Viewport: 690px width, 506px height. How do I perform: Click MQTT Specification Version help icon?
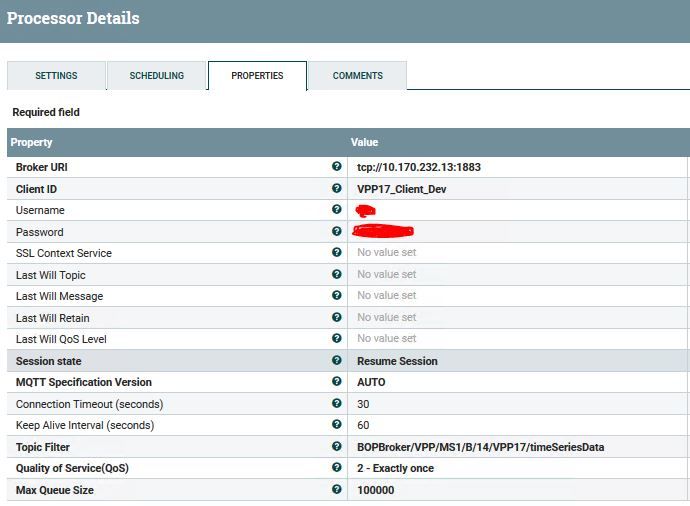tap(337, 381)
